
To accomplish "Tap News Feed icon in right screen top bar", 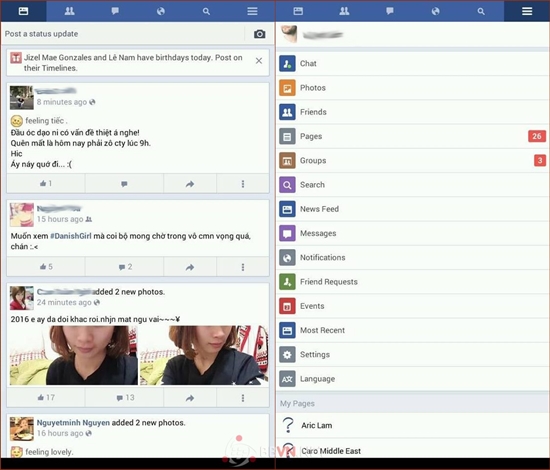I will click(x=298, y=11).
